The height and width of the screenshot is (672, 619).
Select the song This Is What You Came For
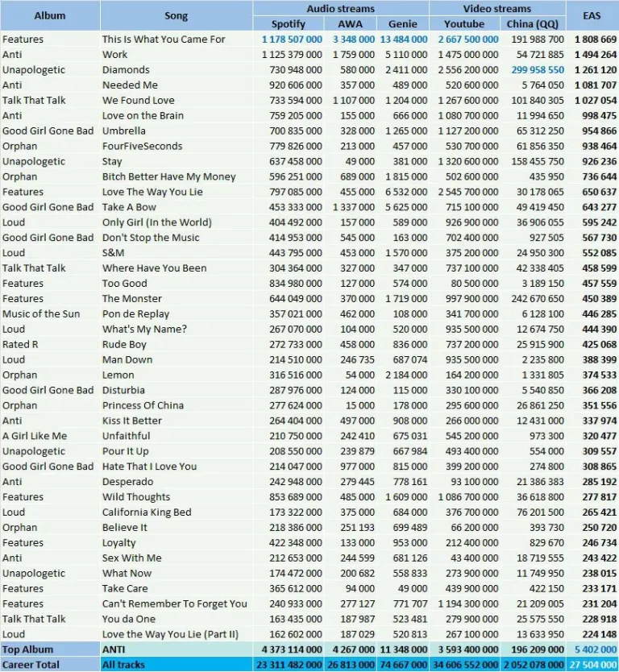(164, 39)
